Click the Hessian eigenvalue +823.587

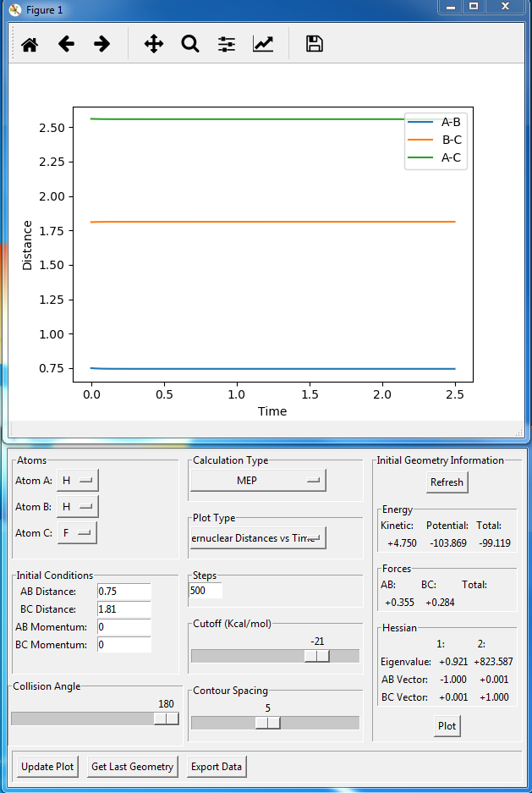point(494,662)
